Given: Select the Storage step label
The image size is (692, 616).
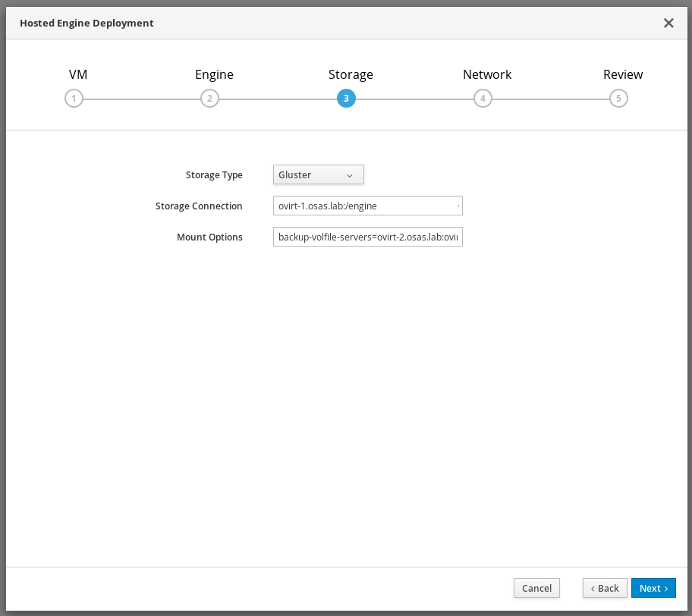Looking at the screenshot, I should click(351, 74).
